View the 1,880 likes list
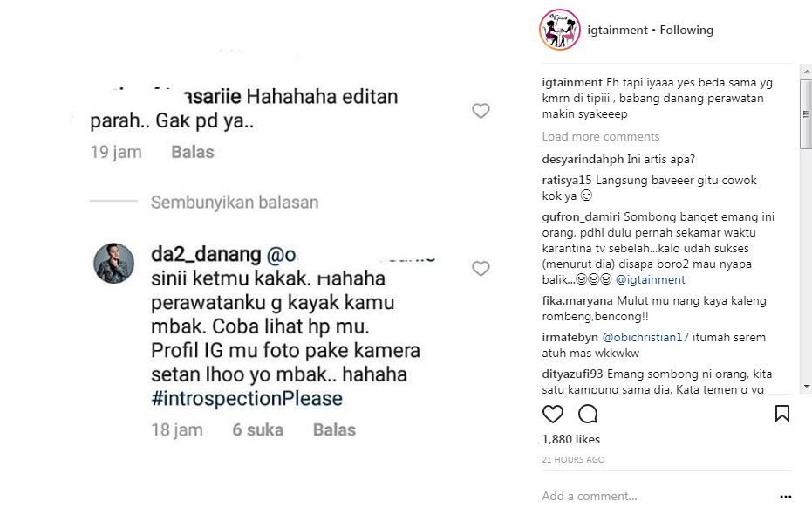Screen dimensions: 812x515 [572, 439]
